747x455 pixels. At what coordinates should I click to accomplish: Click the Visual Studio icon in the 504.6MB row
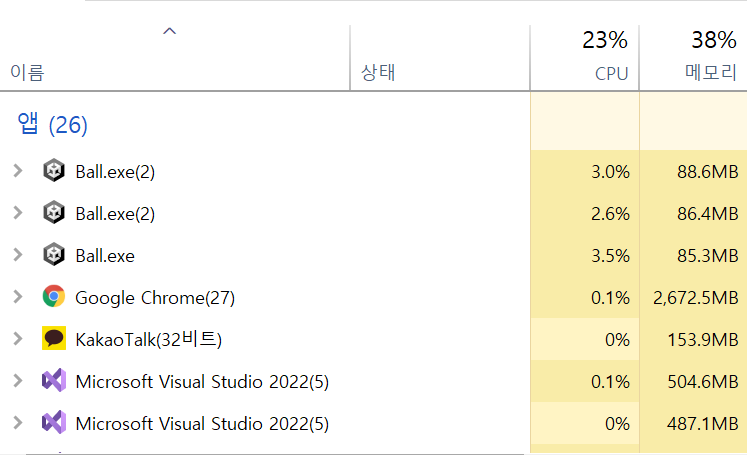pyautogui.click(x=54, y=380)
